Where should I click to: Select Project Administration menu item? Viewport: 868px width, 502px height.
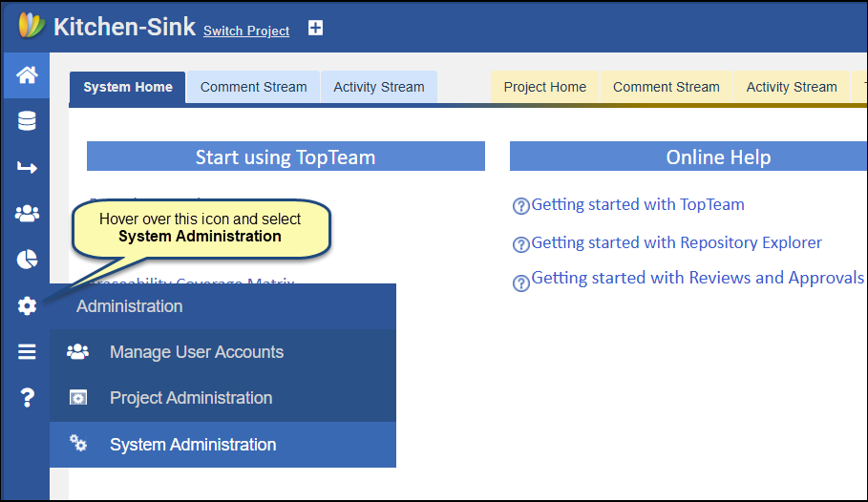[x=223, y=398]
